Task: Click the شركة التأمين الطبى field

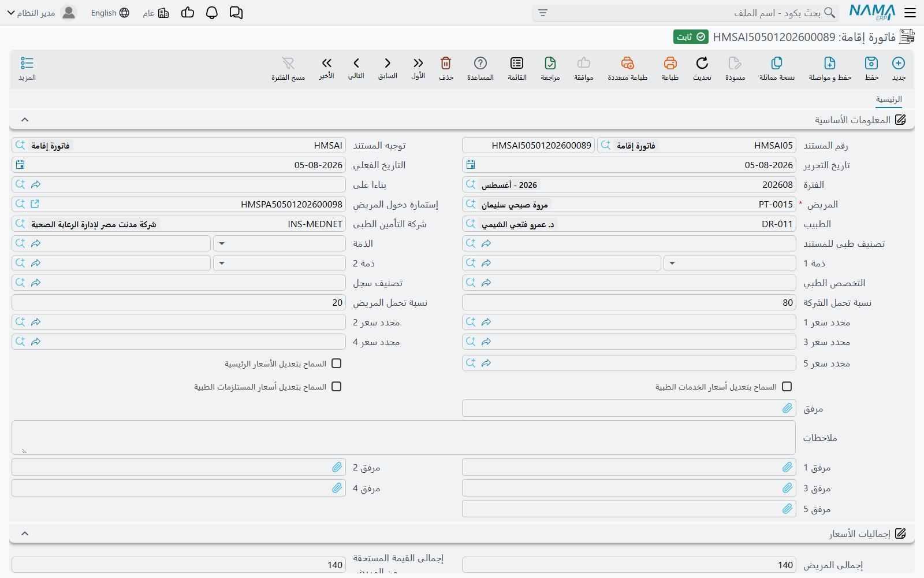Action: click(x=178, y=224)
